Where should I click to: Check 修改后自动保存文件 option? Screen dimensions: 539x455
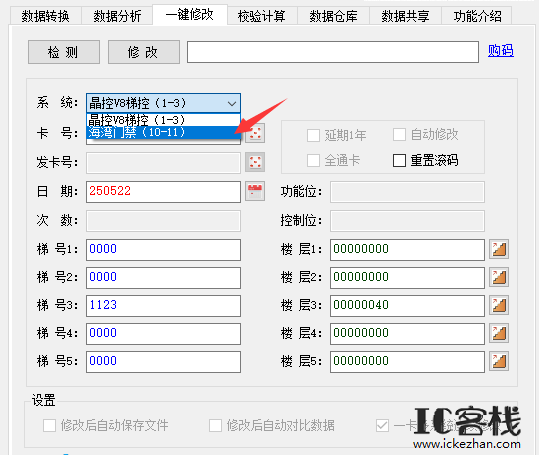point(50,425)
